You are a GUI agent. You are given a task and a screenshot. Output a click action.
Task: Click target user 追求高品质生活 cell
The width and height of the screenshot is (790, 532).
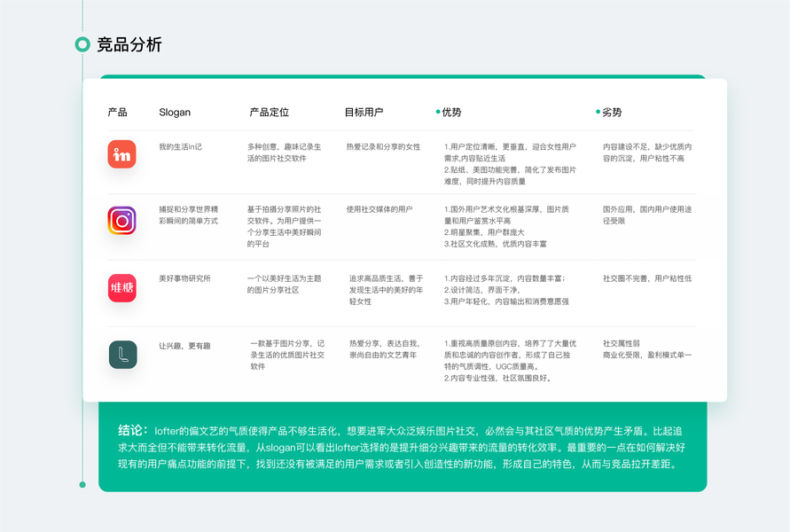click(387, 290)
